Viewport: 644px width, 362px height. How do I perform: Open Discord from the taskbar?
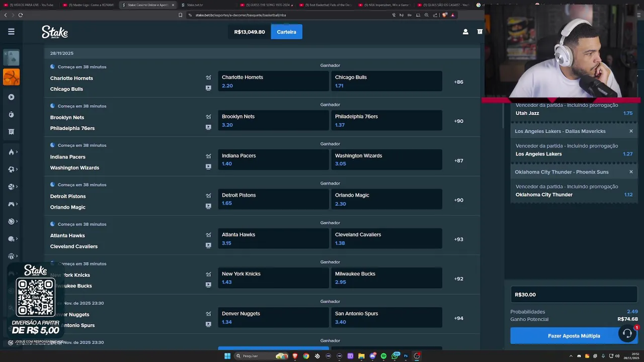point(372,356)
